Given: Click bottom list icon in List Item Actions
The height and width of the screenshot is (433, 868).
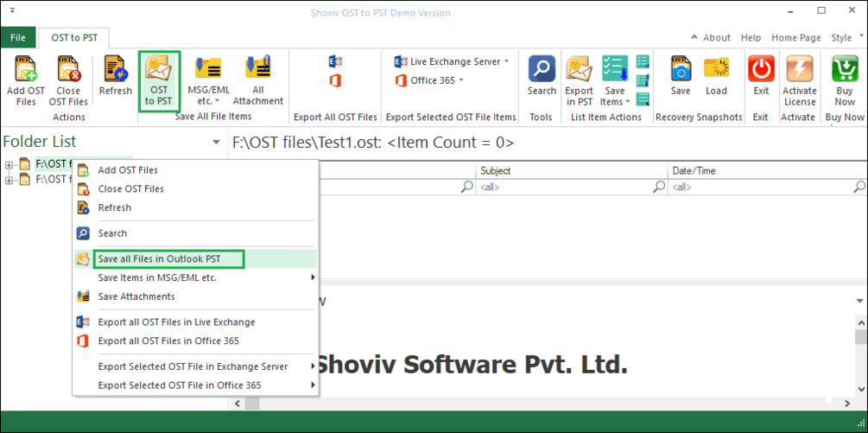Looking at the screenshot, I should click(643, 99).
